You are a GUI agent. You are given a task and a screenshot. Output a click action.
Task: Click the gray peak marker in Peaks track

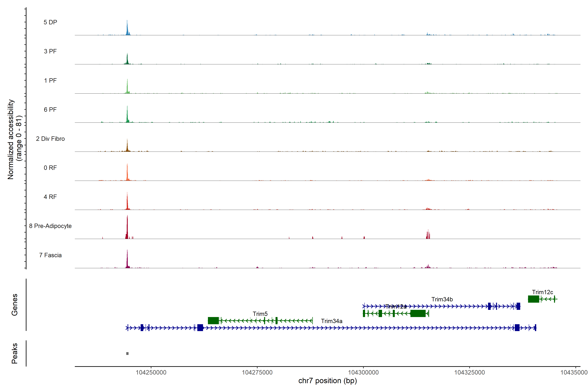pos(127,353)
